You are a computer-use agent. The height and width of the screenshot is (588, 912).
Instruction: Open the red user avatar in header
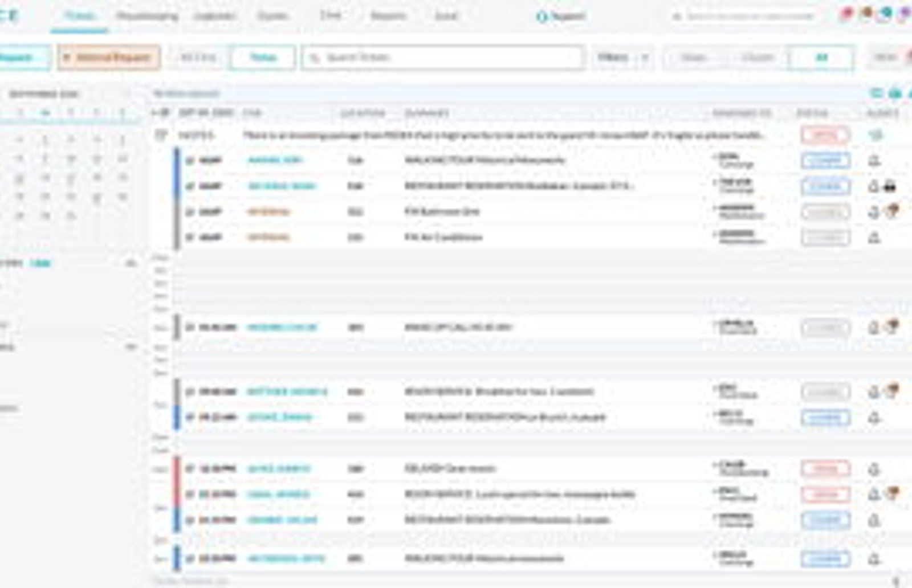(x=846, y=15)
